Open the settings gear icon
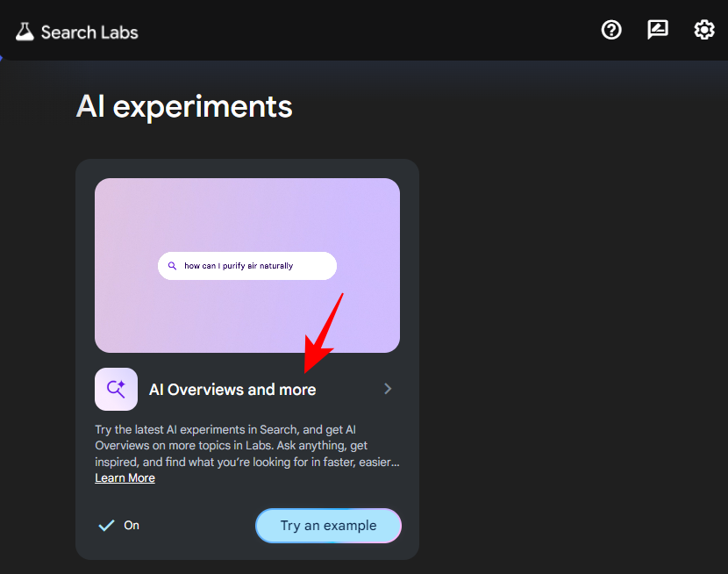 click(x=703, y=30)
